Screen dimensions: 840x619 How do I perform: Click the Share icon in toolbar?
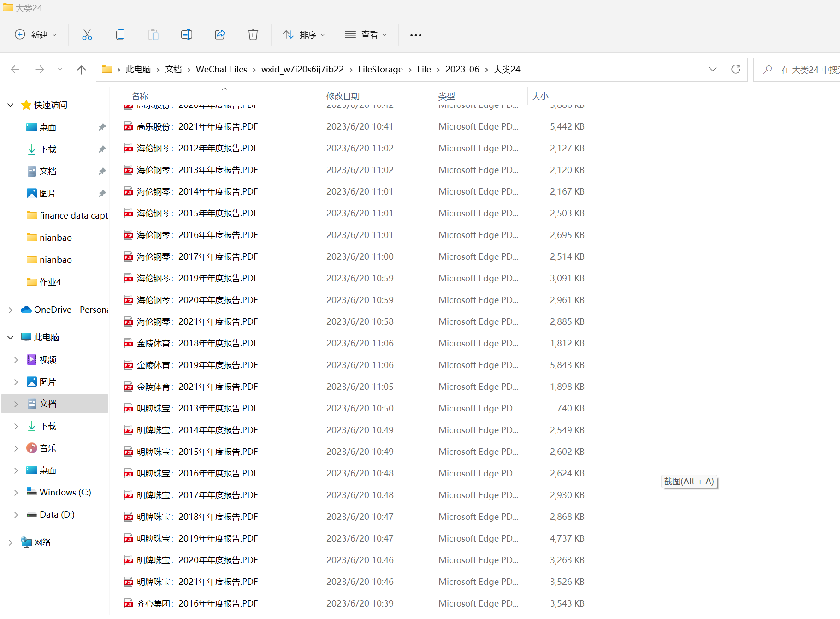point(220,35)
